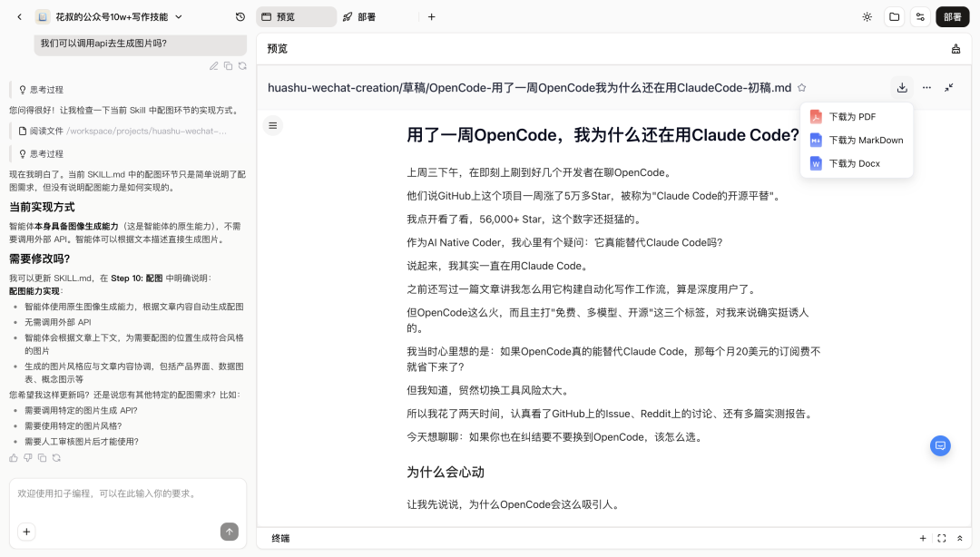Viewport: 980px width, 557px height.
Task: Open the 终端 terminal panel
Action: click(x=280, y=538)
